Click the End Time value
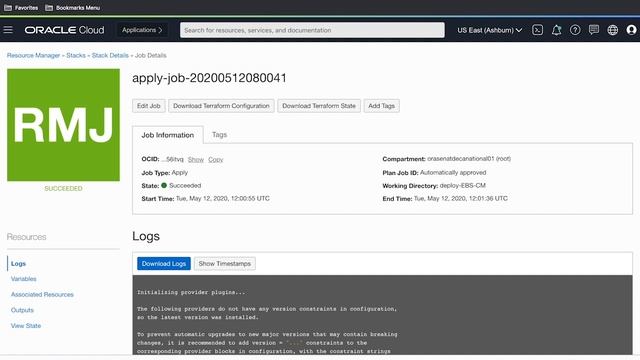This screenshot has height=360, width=640. [461, 198]
